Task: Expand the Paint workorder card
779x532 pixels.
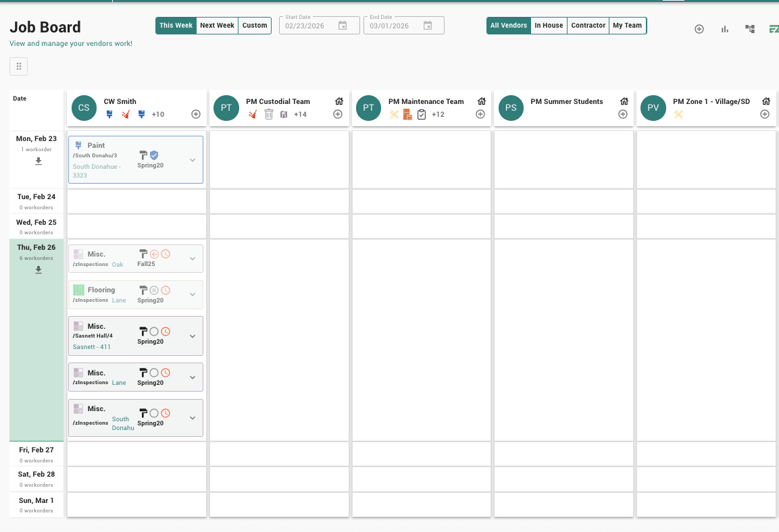Action: (x=193, y=160)
